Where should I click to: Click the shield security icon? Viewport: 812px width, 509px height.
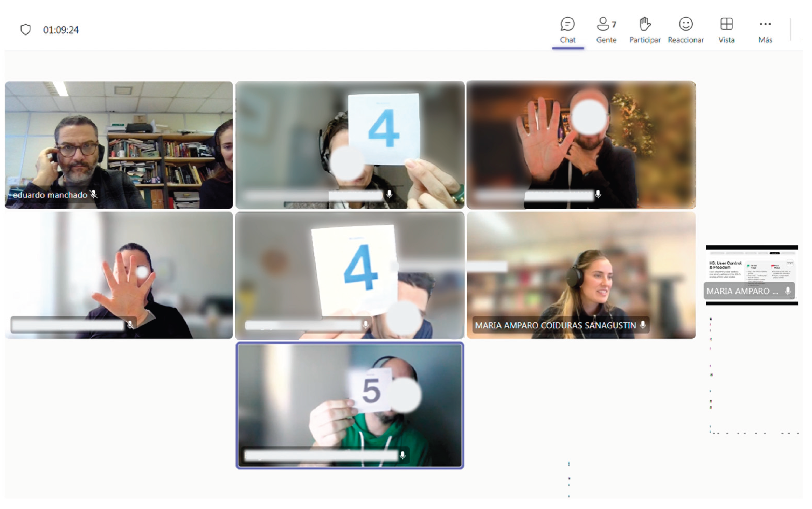26,30
